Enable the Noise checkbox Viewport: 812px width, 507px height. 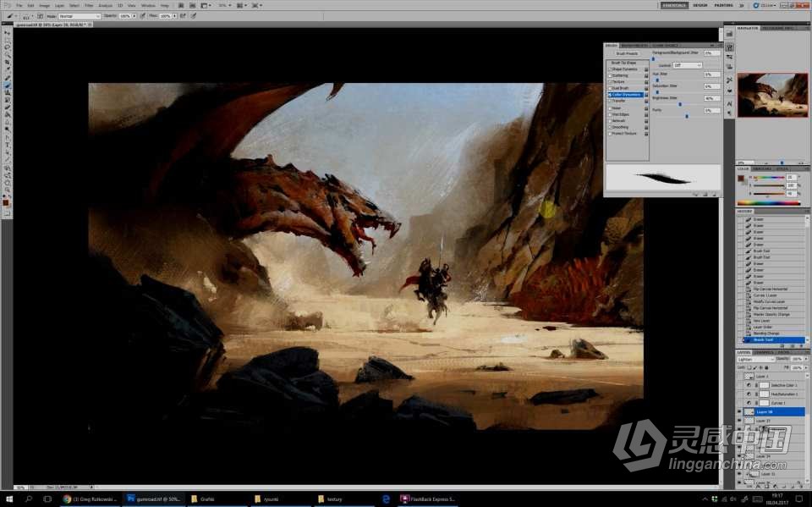click(x=610, y=108)
